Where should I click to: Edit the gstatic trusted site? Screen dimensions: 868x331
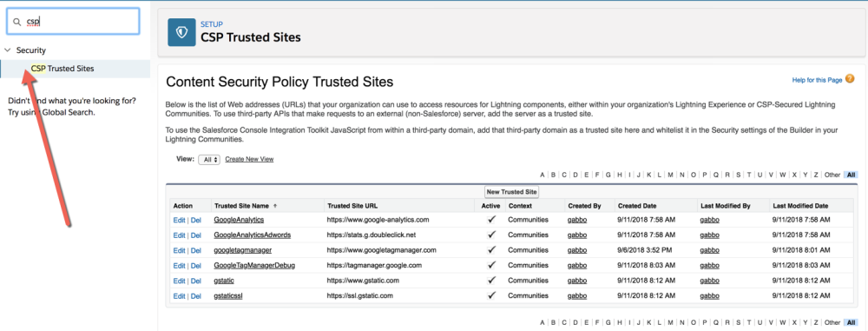click(179, 281)
